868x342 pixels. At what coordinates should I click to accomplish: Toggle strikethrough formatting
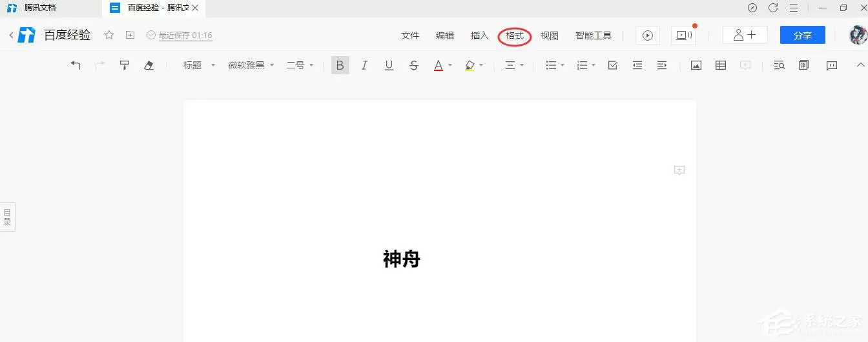tap(414, 65)
